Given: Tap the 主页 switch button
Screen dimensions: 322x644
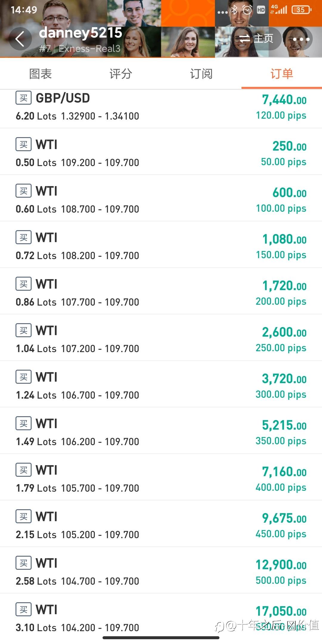Looking at the screenshot, I should pos(256,39).
